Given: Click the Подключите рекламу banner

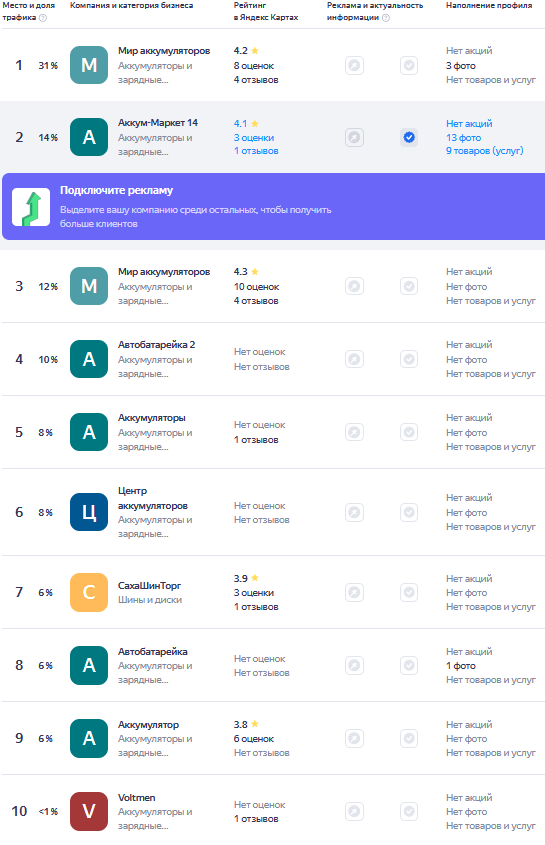Looking at the screenshot, I should coord(273,206).
